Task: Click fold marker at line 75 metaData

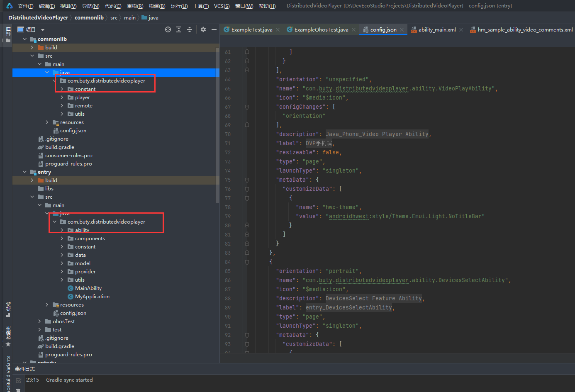Action: pyautogui.click(x=247, y=180)
